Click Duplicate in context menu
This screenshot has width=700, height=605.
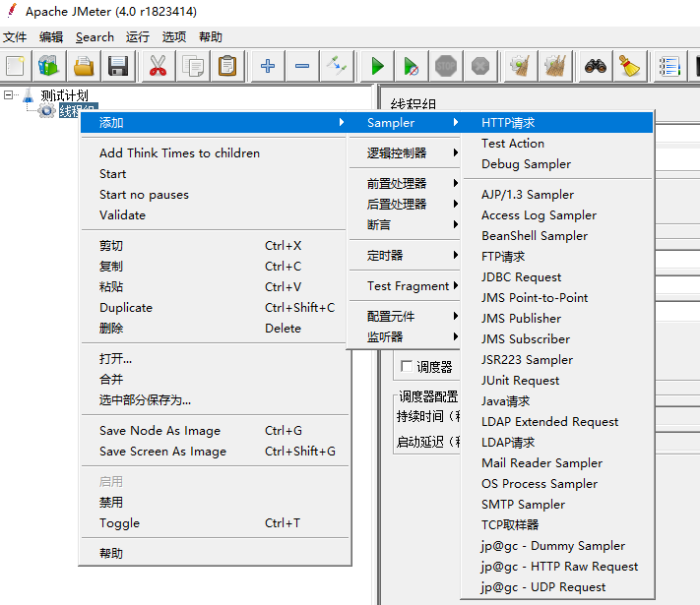coord(214,307)
